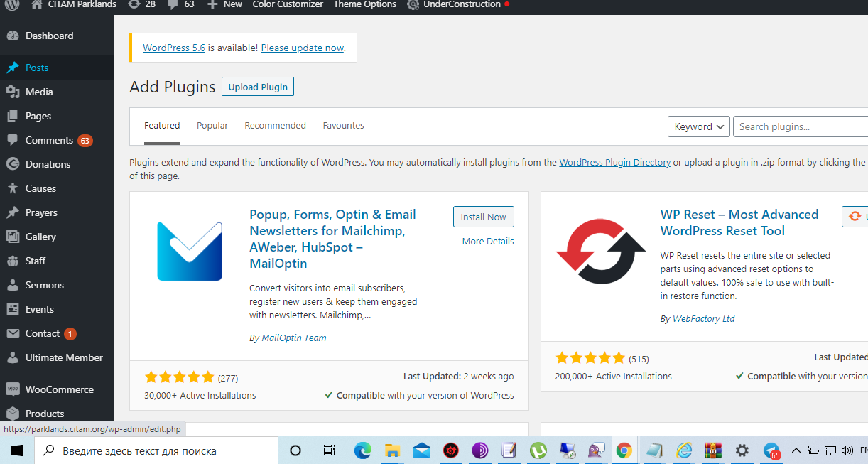This screenshot has width=868, height=464.
Task: Click the WordPress 5.6 link
Action: [174, 48]
